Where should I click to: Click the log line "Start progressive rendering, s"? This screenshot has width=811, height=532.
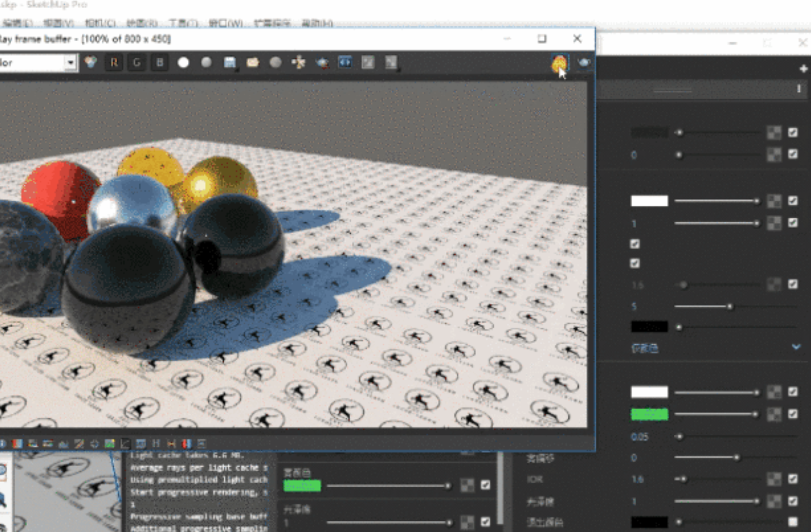pyautogui.click(x=199, y=493)
